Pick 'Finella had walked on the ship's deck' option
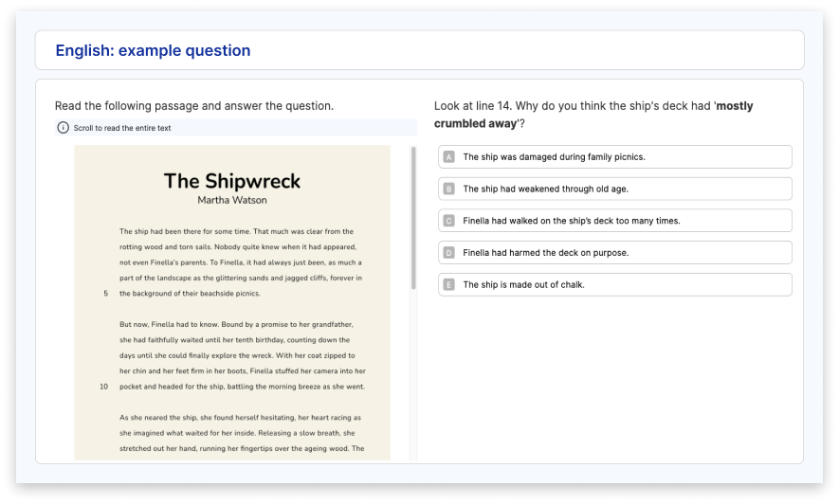 point(615,221)
